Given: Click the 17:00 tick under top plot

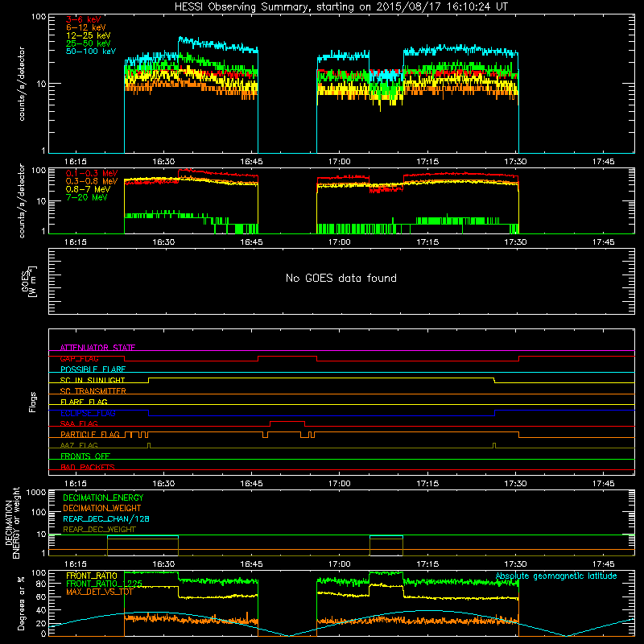Looking at the screenshot, I should [340, 162].
